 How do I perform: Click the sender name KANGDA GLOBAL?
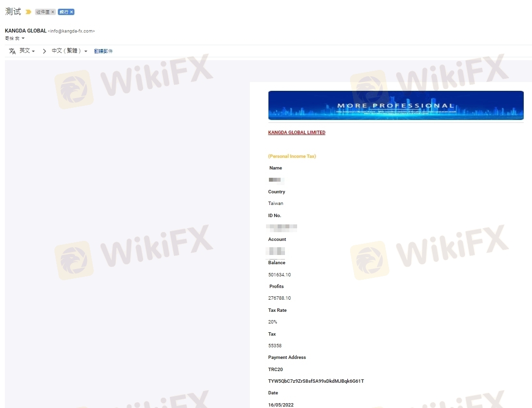(x=26, y=31)
